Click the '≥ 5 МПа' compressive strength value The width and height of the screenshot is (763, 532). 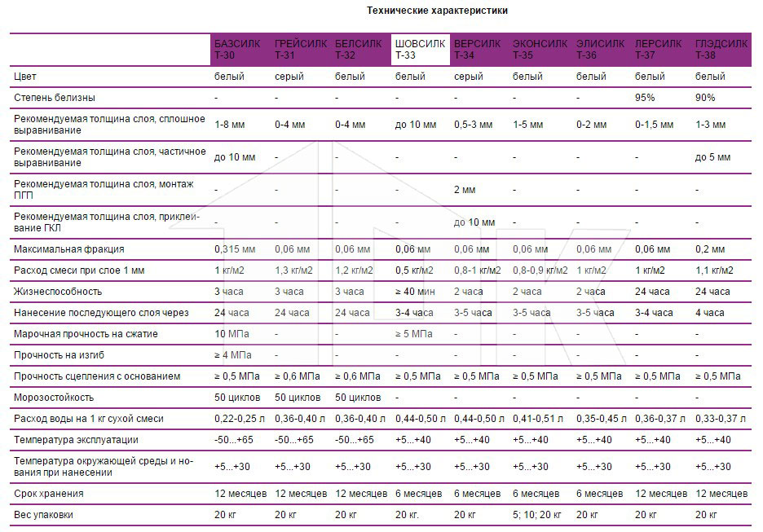coord(413,334)
